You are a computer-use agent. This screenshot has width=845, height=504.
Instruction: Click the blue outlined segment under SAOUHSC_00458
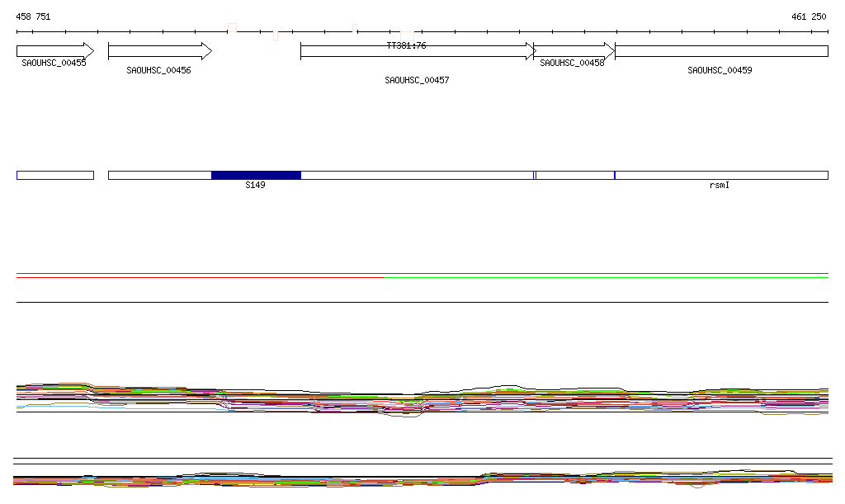[x=575, y=175]
